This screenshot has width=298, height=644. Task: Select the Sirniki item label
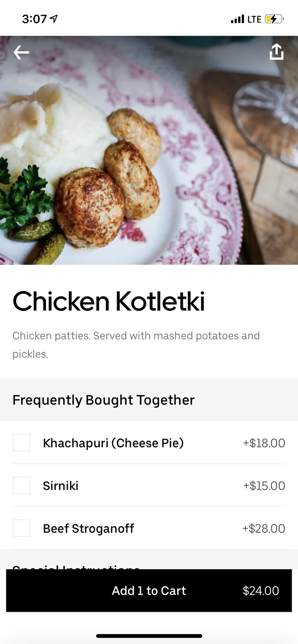[x=60, y=485]
